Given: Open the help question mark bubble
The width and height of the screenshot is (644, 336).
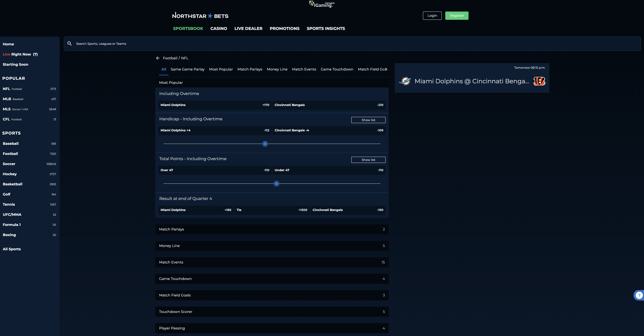Looking at the screenshot, I should coord(639,295).
